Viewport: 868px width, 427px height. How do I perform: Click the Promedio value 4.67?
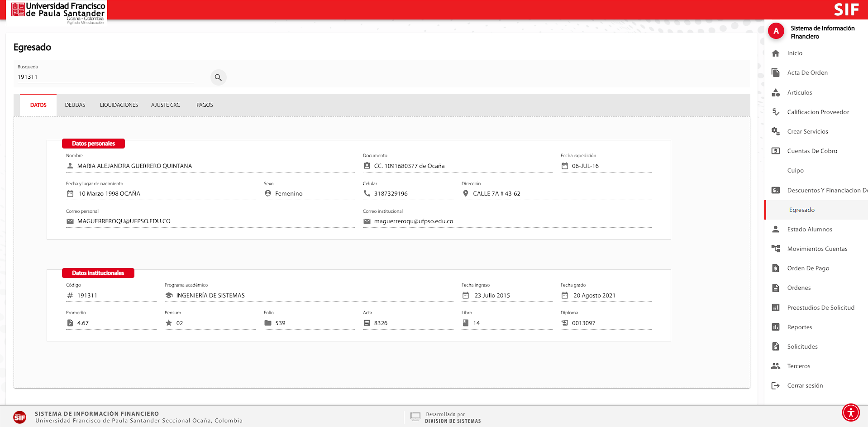click(x=83, y=323)
